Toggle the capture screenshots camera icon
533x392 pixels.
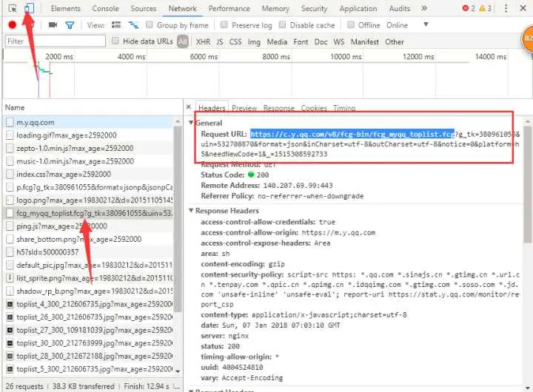pyautogui.click(x=53, y=25)
